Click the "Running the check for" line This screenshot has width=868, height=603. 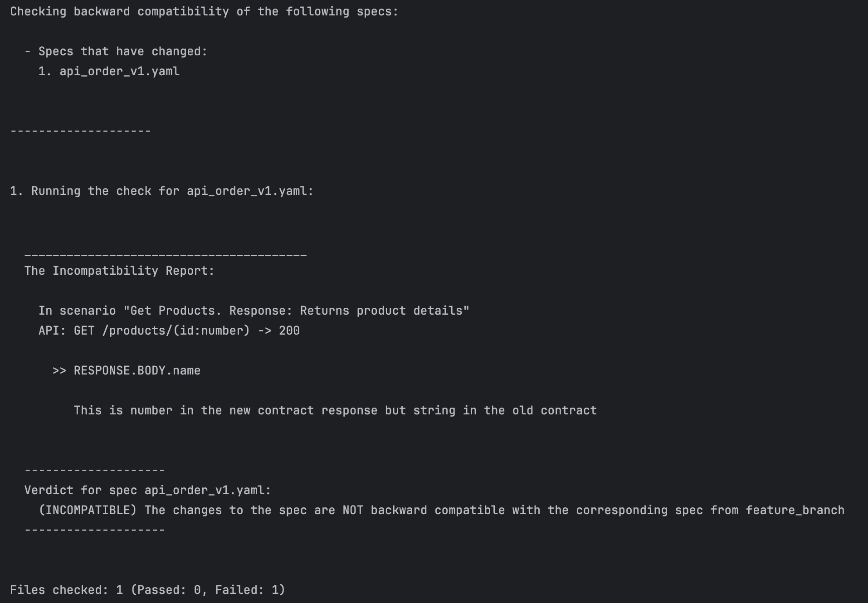161,191
